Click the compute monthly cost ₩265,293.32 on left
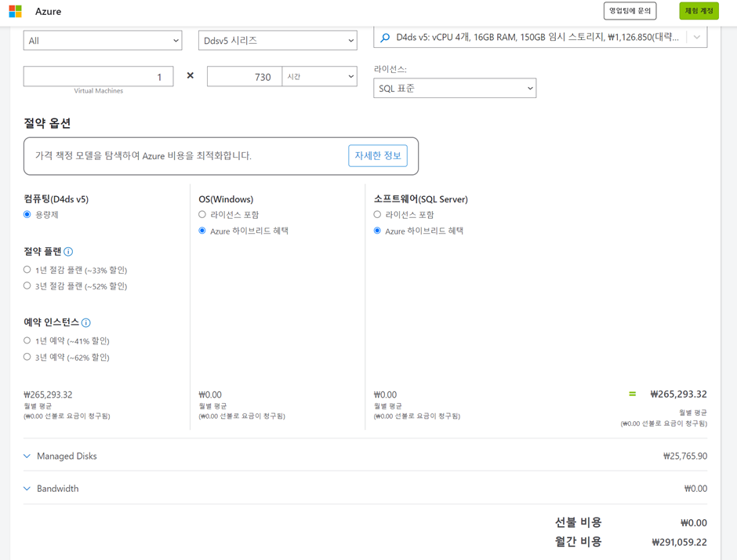Screen dimensions: 737x560 click(48, 395)
